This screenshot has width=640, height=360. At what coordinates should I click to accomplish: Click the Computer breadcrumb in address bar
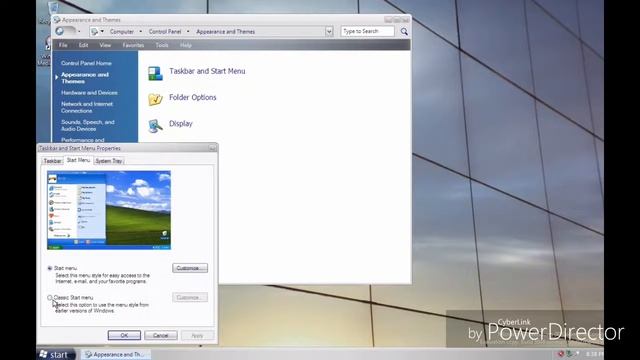click(122, 31)
